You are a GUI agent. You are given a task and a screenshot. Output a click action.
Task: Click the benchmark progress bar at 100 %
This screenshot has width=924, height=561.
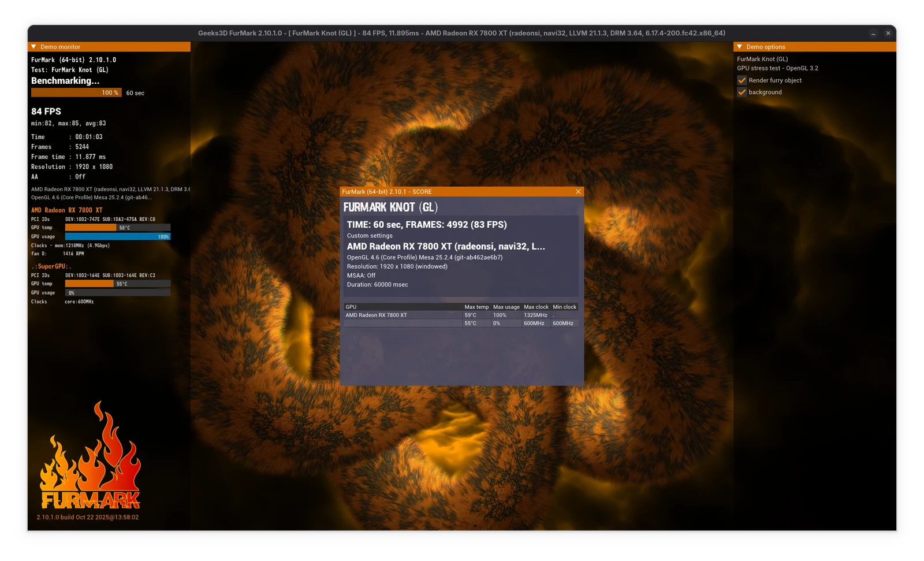click(76, 92)
